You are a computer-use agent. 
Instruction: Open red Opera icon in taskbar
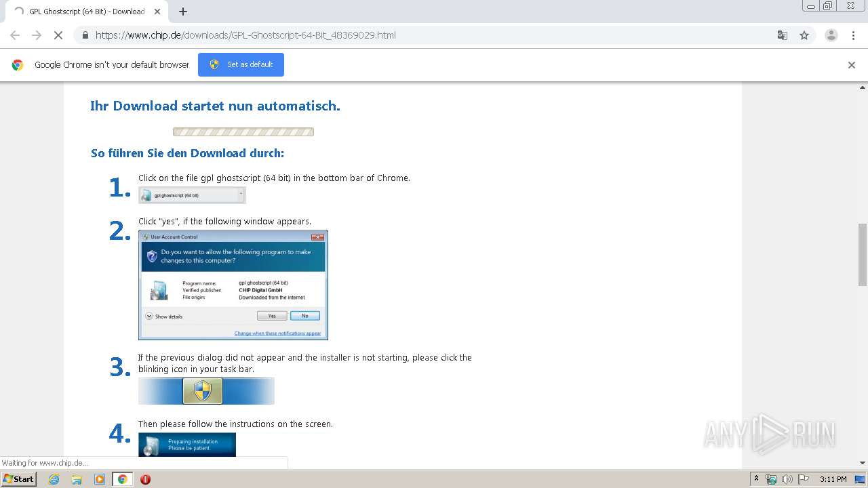tap(145, 479)
